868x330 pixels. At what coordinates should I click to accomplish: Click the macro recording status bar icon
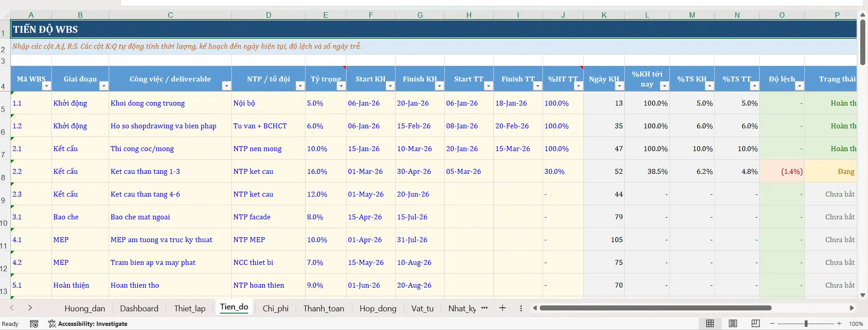click(x=34, y=324)
